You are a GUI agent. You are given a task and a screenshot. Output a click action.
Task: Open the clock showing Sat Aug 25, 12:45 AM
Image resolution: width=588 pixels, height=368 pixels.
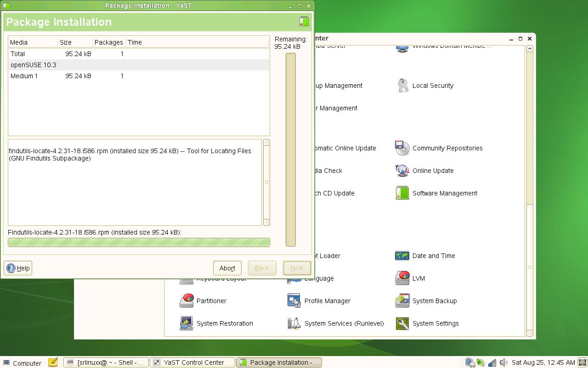[x=543, y=362]
